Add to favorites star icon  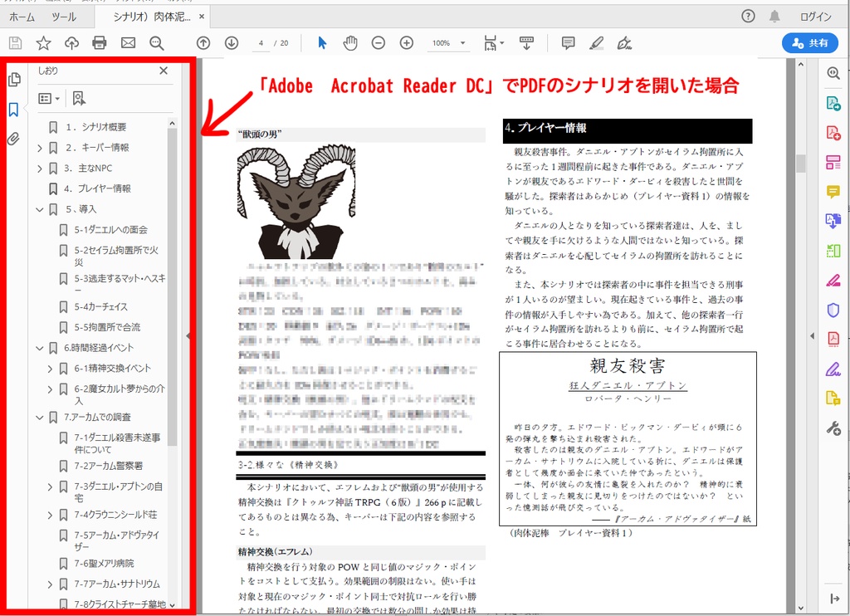click(43, 43)
